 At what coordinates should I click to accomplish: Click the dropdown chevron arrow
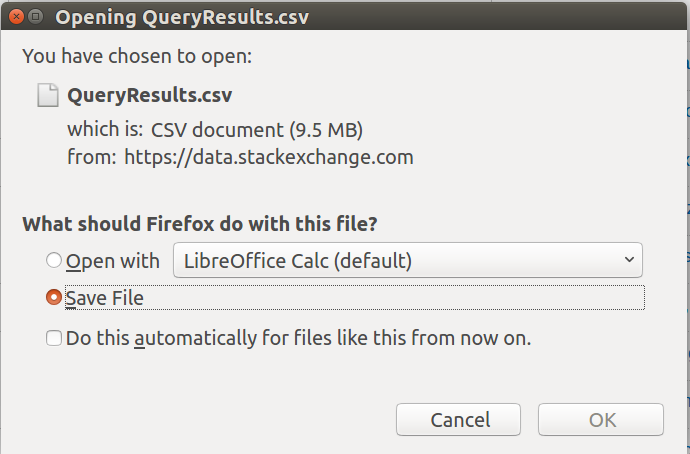tap(628, 260)
